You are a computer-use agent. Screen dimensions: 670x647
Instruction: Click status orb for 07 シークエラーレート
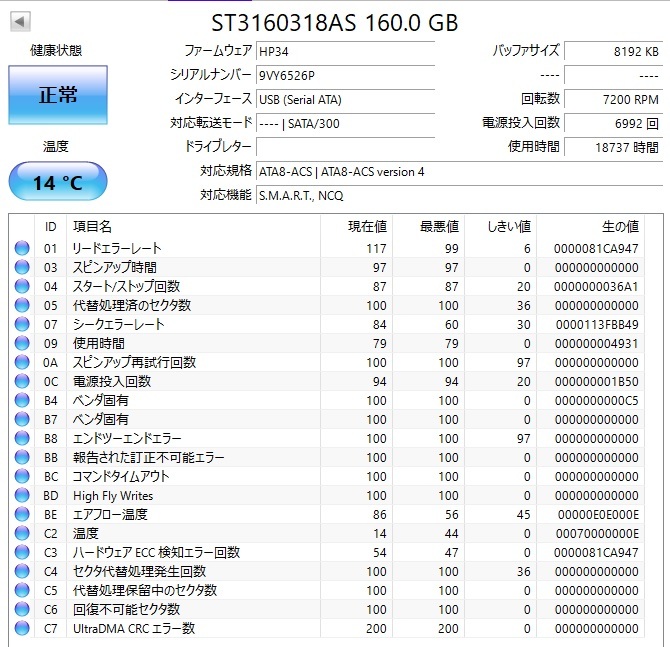[x=22, y=324]
